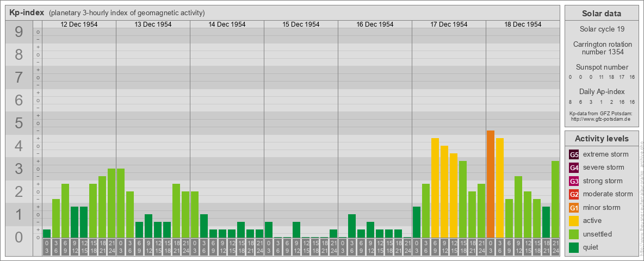Click the 9-12h bar on 15 Dec
644x261 pixels.
click(296, 230)
